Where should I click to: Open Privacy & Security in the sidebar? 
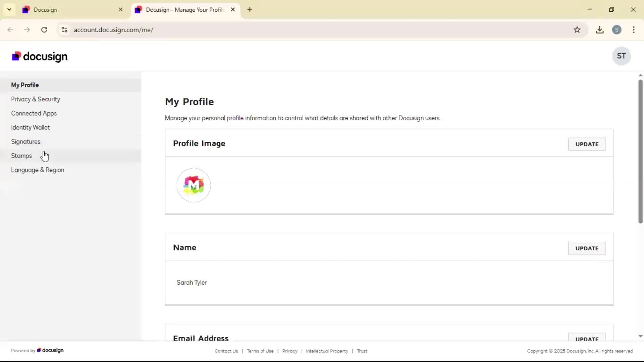coord(36,99)
